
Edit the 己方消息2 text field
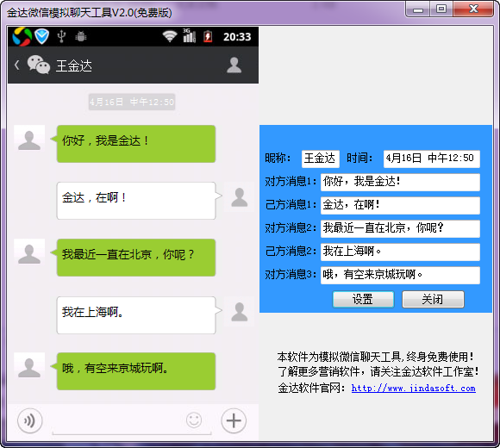point(400,252)
